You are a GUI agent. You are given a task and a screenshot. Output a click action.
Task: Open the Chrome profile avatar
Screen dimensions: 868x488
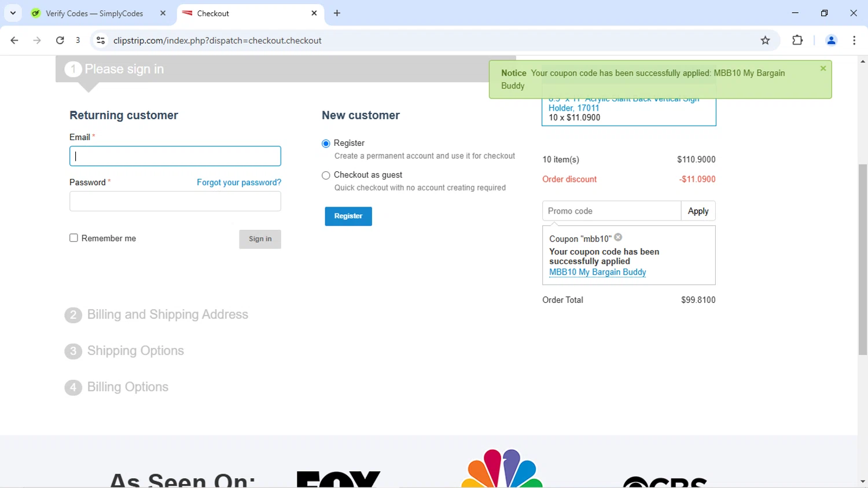click(831, 41)
